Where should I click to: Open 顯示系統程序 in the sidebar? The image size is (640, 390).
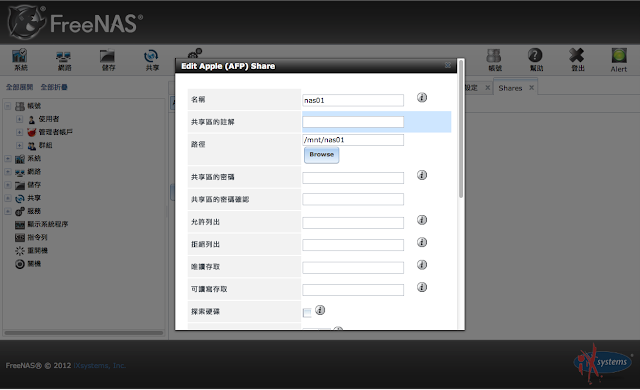coord(47,224)
